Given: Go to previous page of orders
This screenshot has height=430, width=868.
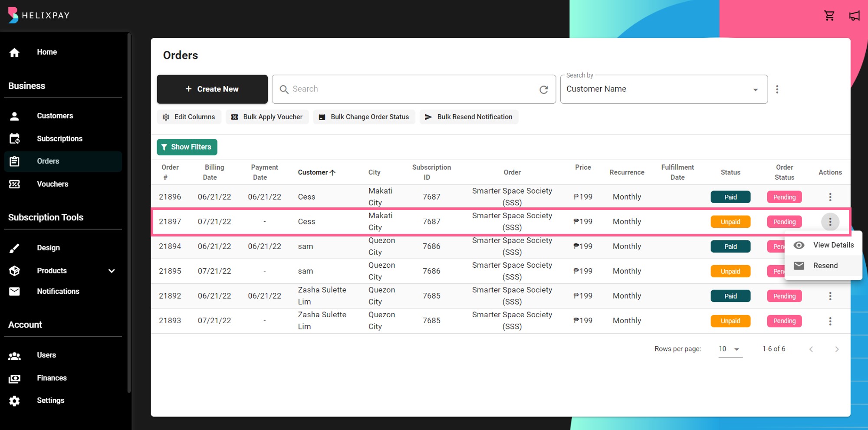Looking at the screenshot, I should pyautogui.click(x=811, y=349).
